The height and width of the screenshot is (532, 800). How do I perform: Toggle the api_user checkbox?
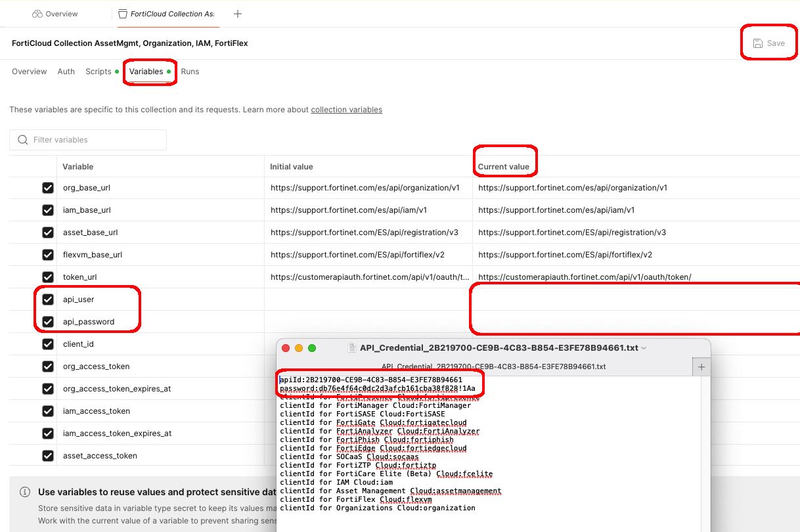pos(48,299)
